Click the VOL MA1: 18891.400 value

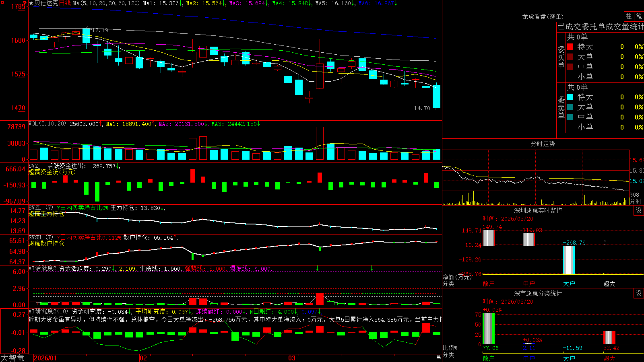pos(131,124)
